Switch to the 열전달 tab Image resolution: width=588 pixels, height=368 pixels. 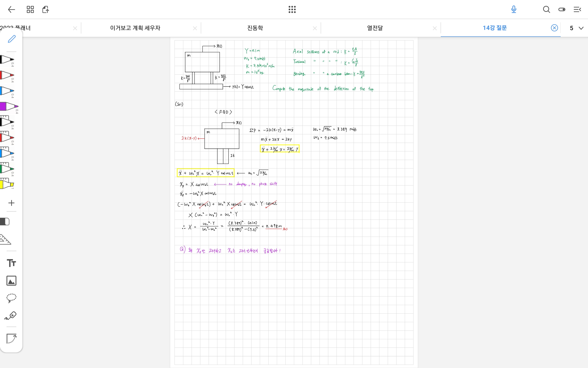pyautogui.click(x=375, y=28)
